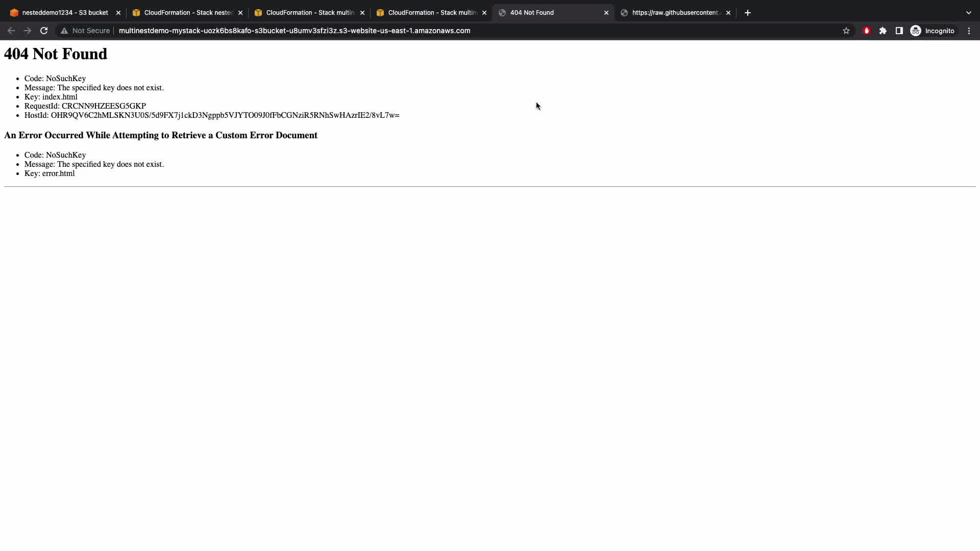Viewport: 980px width, 551px height.
Task: Click the red extension icon
Action: [x=867, y=31]
